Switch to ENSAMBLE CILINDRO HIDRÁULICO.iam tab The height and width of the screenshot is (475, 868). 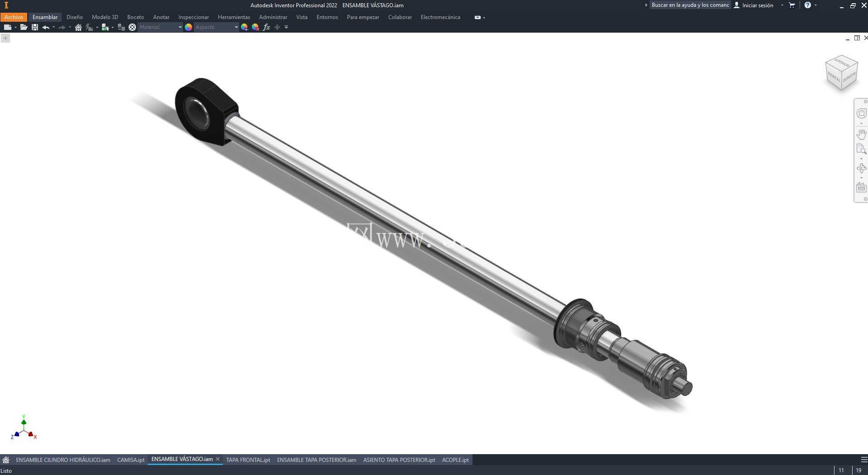point(63,460)
